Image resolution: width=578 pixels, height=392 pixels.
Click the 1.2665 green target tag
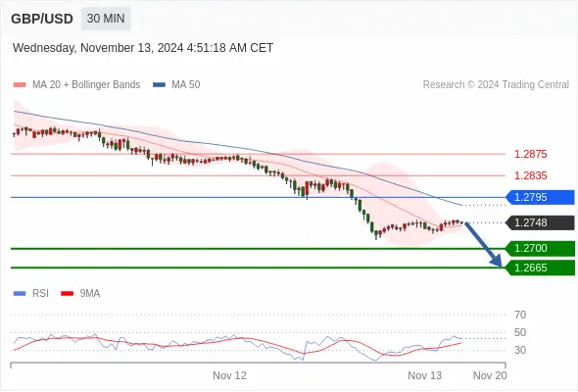click(540, 268)
